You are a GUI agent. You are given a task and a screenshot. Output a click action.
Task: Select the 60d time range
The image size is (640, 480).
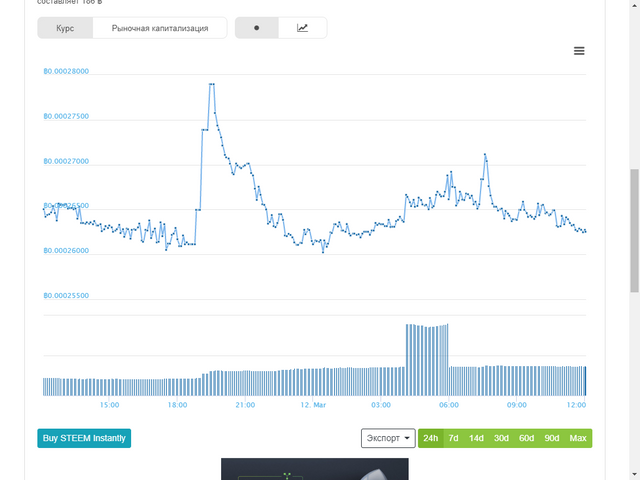click(527, 438)
